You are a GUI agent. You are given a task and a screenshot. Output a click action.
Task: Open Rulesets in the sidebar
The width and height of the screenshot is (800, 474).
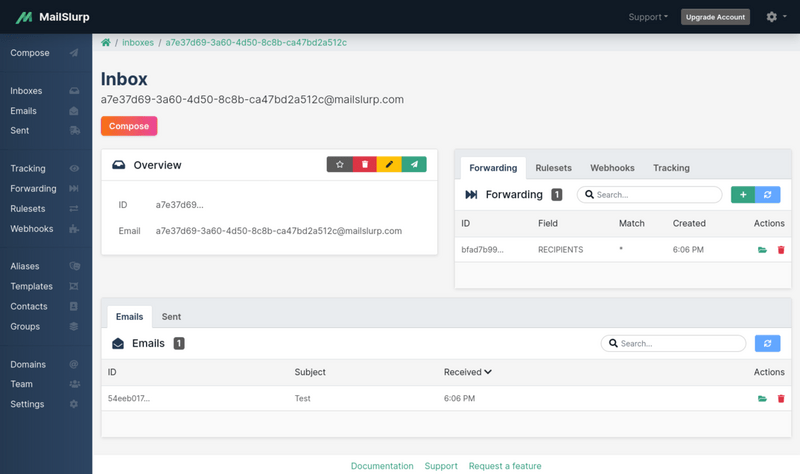coord(45,209)
